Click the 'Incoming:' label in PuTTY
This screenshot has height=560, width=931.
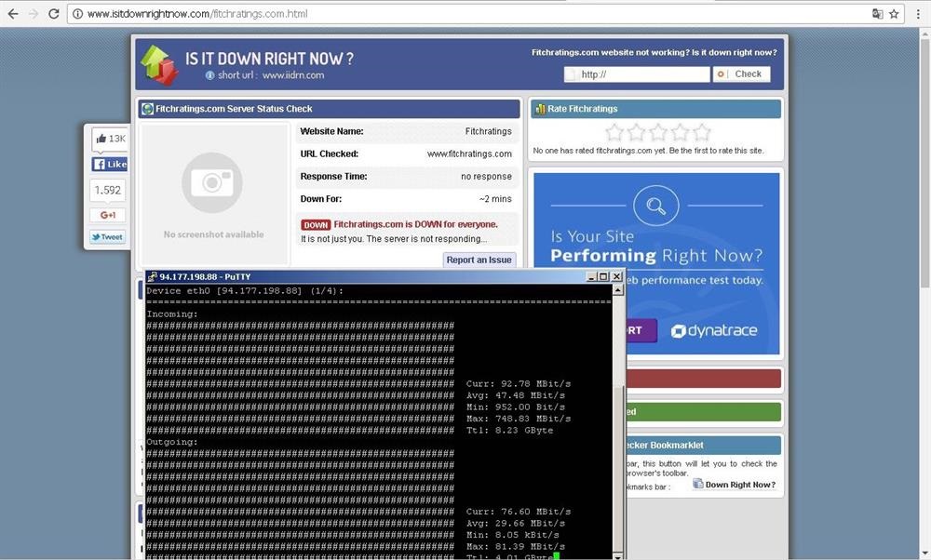point(172,314)
